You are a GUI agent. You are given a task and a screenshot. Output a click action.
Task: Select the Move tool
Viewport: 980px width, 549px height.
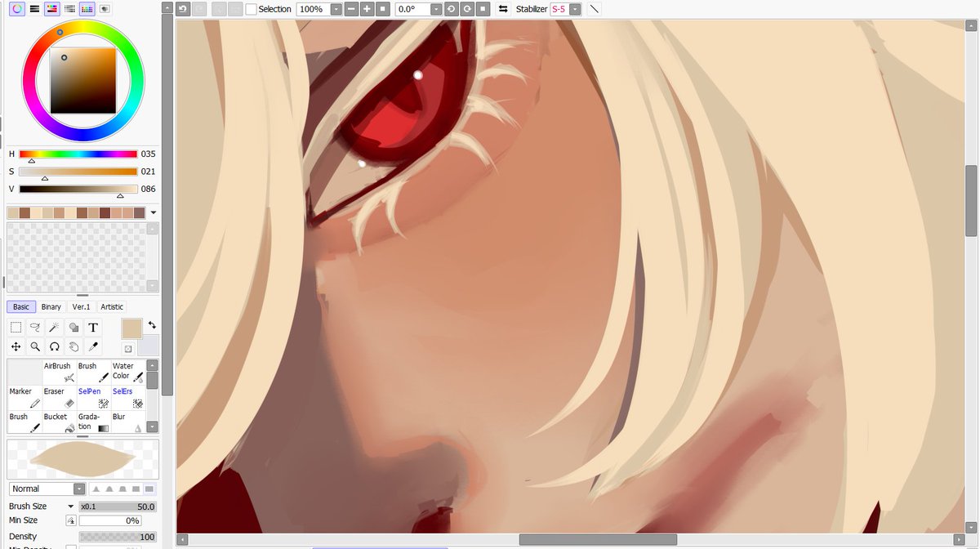16,346
